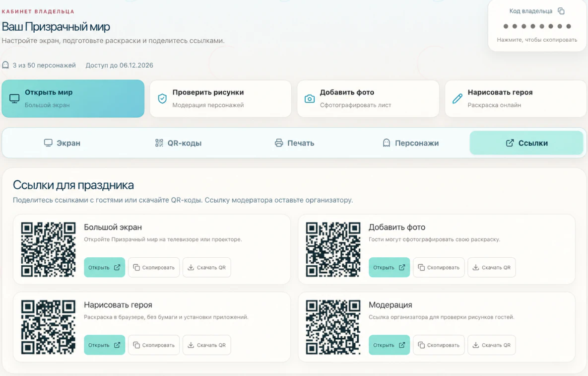Click the 'Модерация' card title
This screenshot has width=588, height=376.
[391, 305]
